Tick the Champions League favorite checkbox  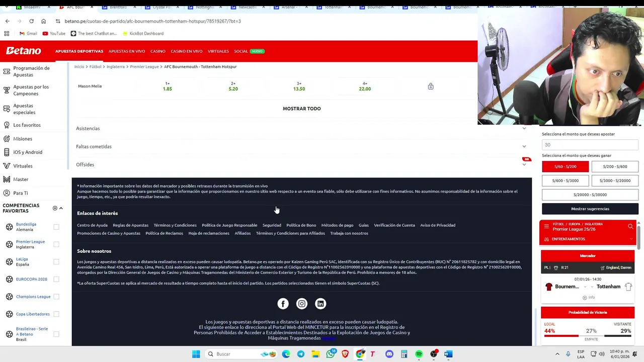click(x=56, y=297)
